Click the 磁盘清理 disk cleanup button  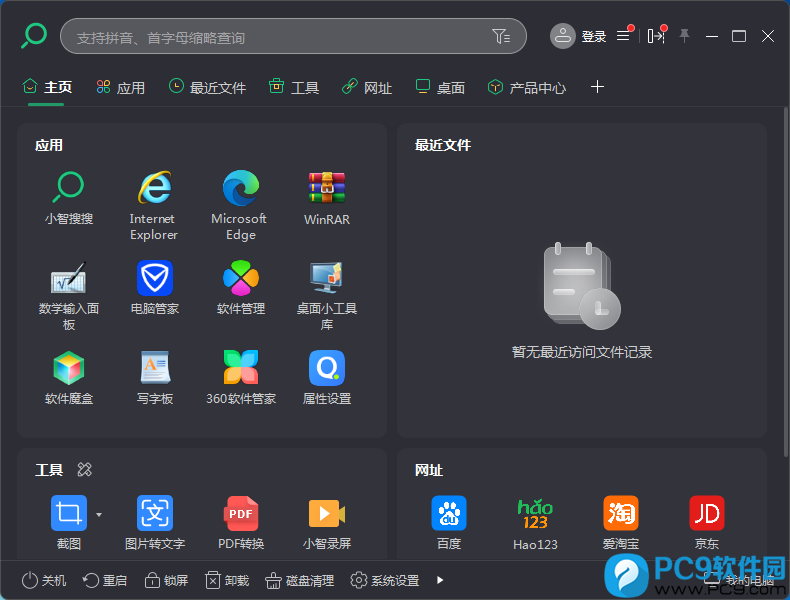point(300,580)
